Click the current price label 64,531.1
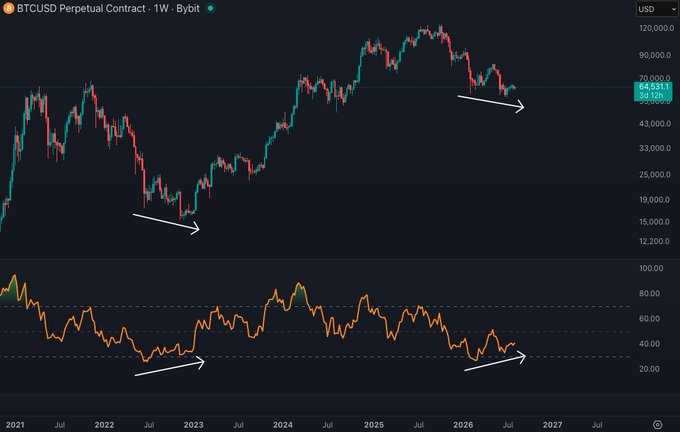Screen dimensions: 680x432 point(653,87)
